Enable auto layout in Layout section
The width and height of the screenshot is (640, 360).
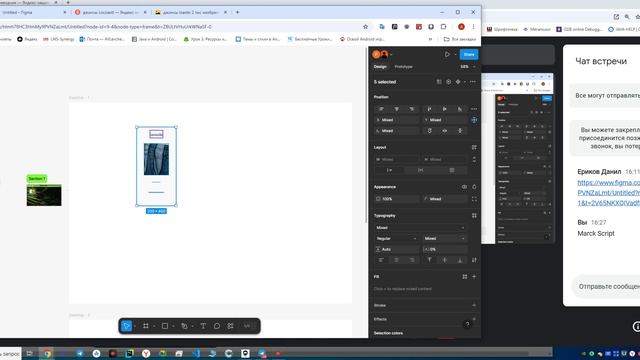click(474, 147)
